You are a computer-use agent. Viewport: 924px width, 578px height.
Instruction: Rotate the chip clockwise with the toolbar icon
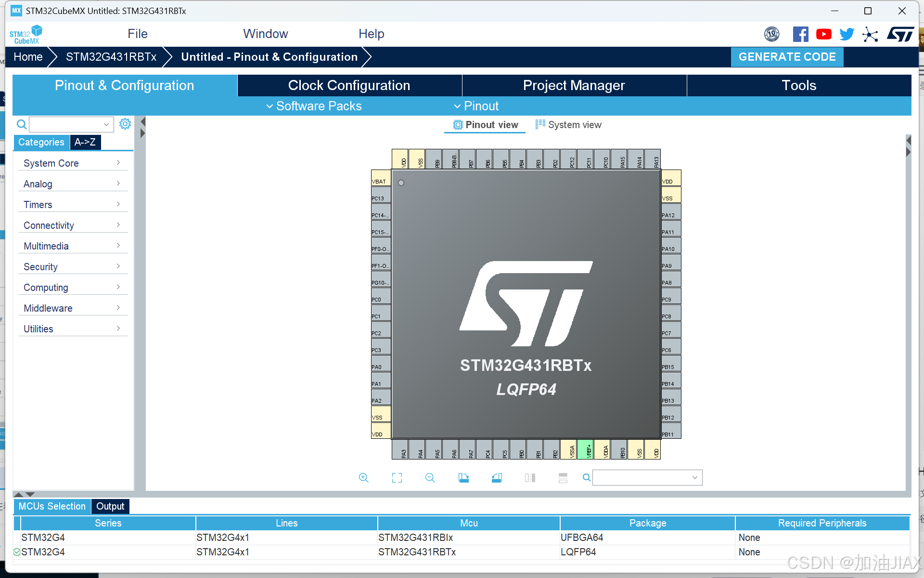pos(463,478)
